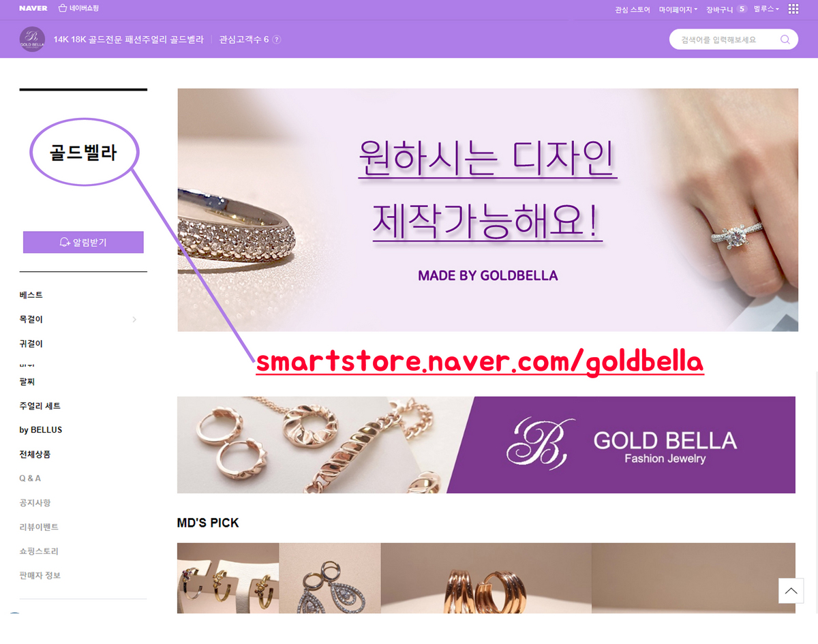Open the drop earrings thumbnail in MD'S PICK
Screen dimensions: 818x644
(330, 578)
